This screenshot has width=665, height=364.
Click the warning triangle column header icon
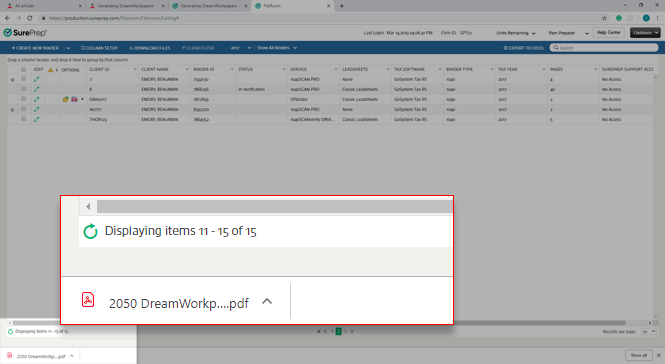pyautogui.click(x=50, y=70)
